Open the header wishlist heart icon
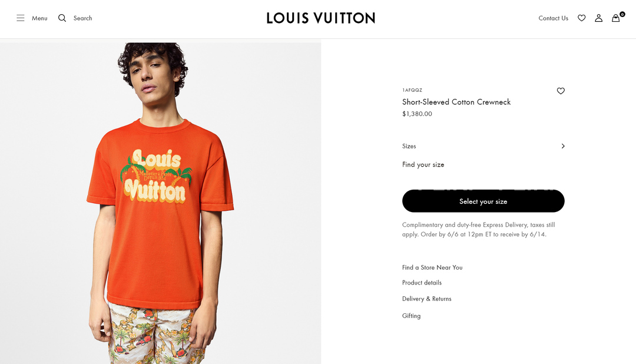 click(581, 18)
